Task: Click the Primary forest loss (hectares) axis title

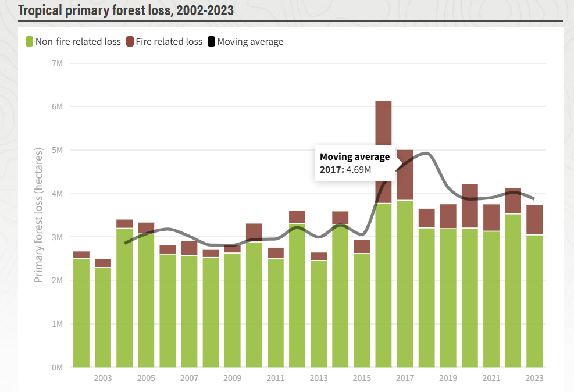Action: (x=38, y=215)
